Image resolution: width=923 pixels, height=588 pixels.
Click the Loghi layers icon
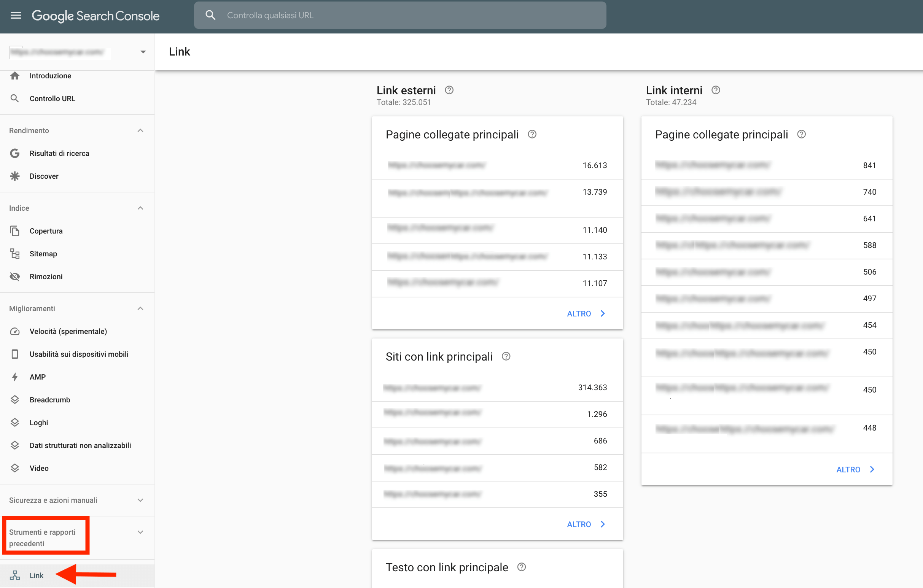click(x=15, y=423)
